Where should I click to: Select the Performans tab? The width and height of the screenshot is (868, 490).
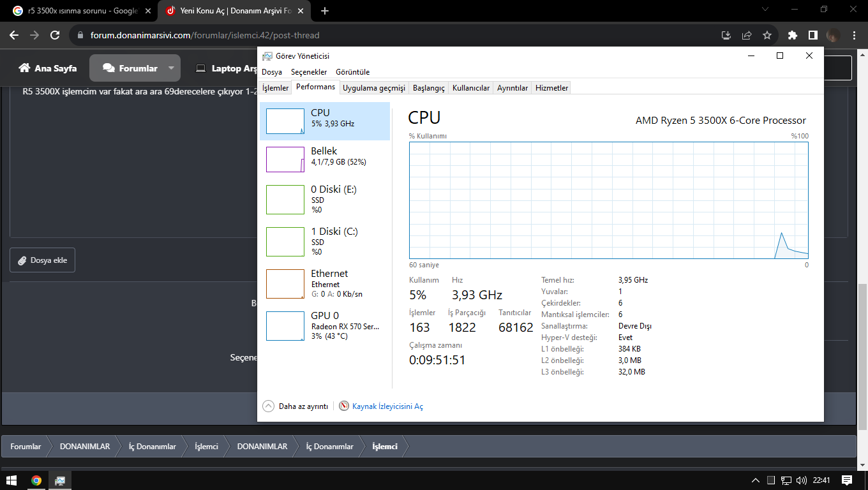coord(315,87)
